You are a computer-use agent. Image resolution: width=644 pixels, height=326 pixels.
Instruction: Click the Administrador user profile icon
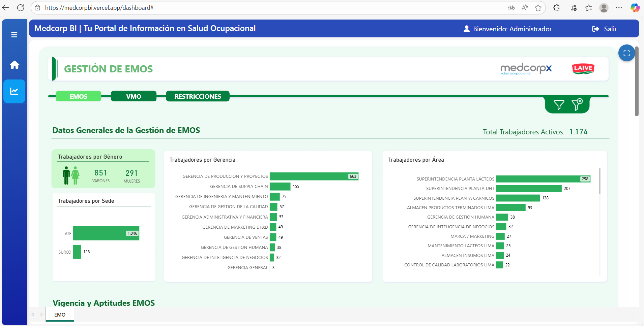click(466, 29)
